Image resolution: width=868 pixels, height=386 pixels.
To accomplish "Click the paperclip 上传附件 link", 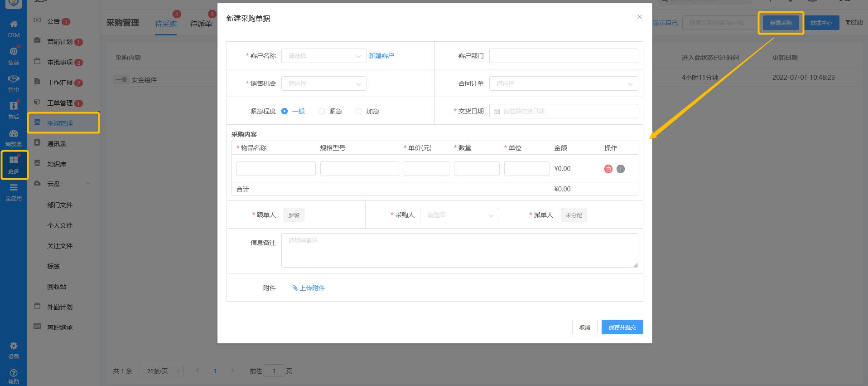I will click(309, 288).
